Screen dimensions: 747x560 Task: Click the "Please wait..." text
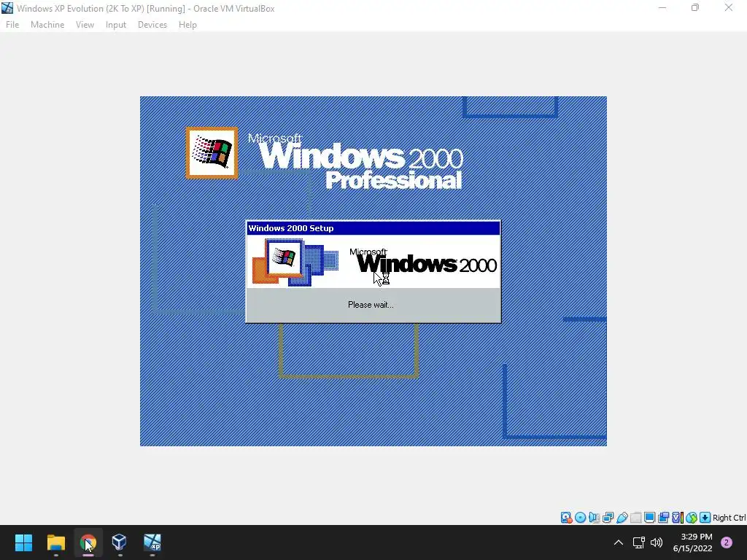(371, 305)
